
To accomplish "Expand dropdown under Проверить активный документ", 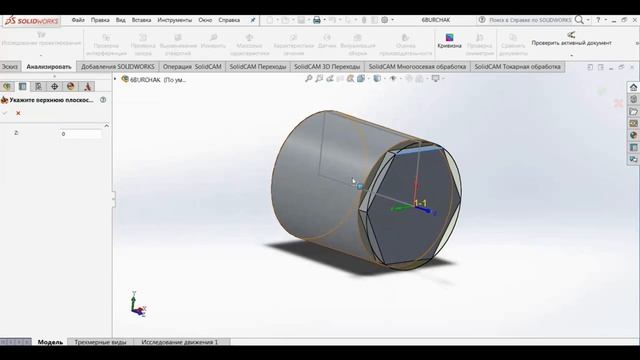I will pyautogui.click(x=571, y=55).
